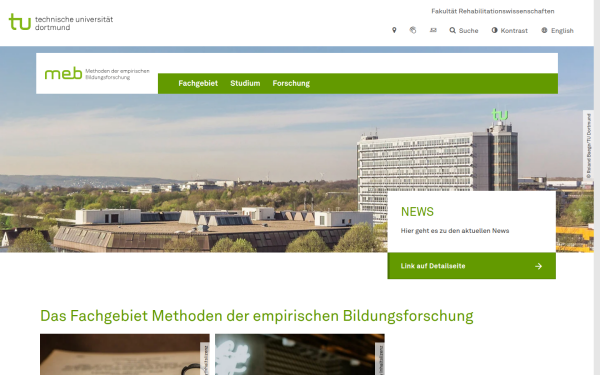Image resolution: width=600 pixels, height=375 pixels.
Task: Open the Forschung menu
Action: (291, 83)
